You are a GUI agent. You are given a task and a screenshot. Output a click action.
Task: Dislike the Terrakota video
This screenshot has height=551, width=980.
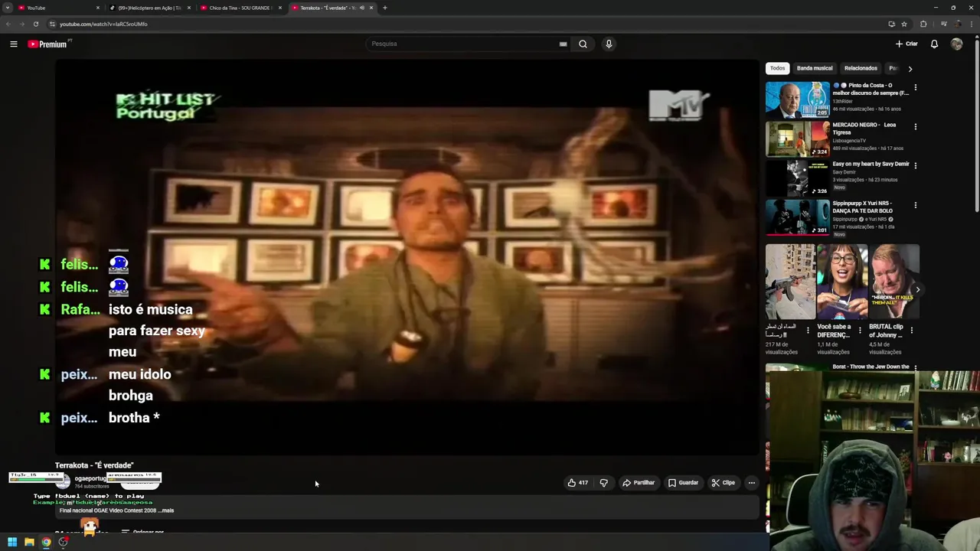pyautogui.click(x=603, y=483)
